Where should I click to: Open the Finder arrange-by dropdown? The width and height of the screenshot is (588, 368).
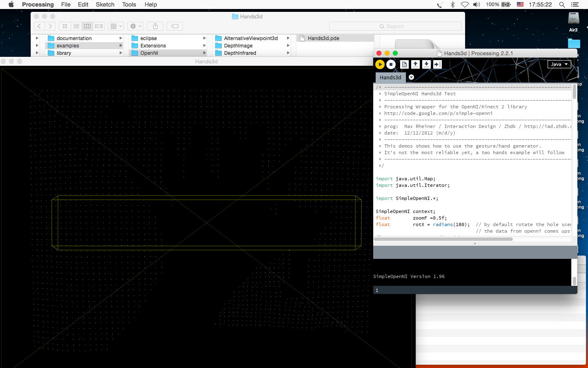coord(116,26)
